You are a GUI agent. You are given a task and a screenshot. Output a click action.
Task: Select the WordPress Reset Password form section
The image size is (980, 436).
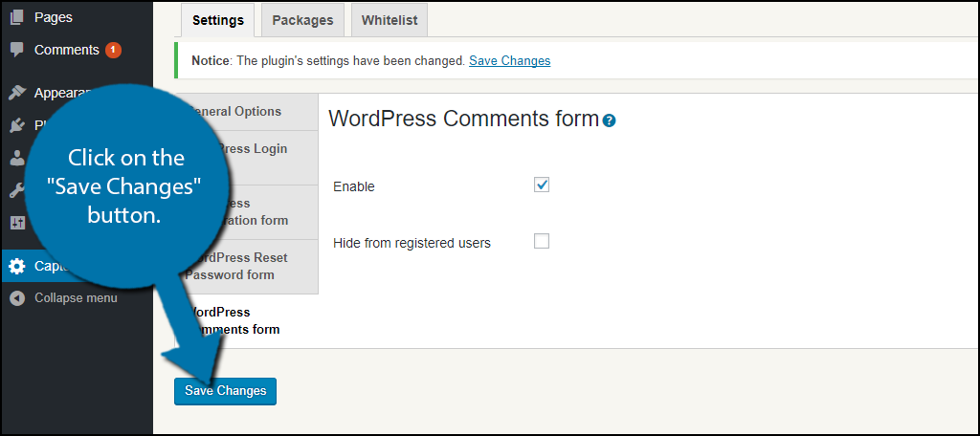point(248,267)
